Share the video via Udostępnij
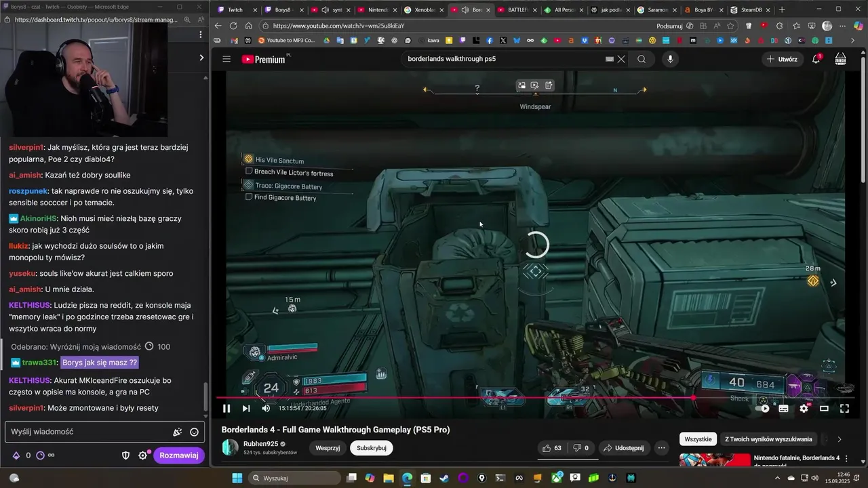The height and width of the screenshot is (488, 868). (623, 448)
